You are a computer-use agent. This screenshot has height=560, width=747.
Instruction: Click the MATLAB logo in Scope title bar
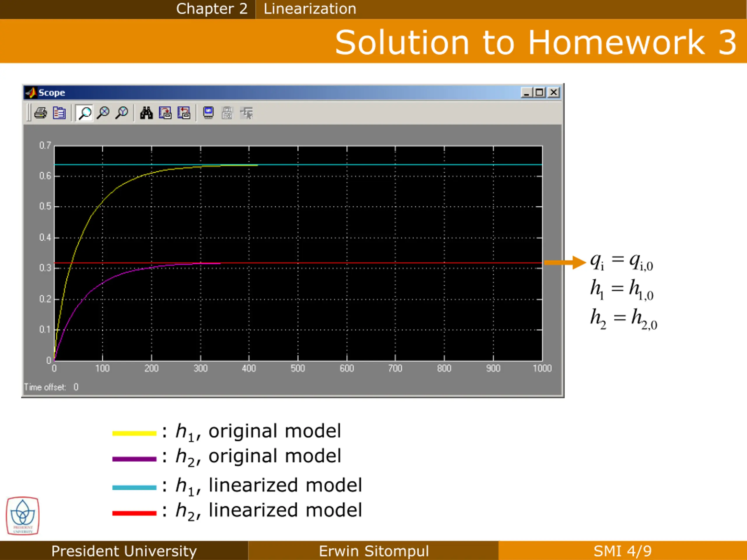coord(31,92)
